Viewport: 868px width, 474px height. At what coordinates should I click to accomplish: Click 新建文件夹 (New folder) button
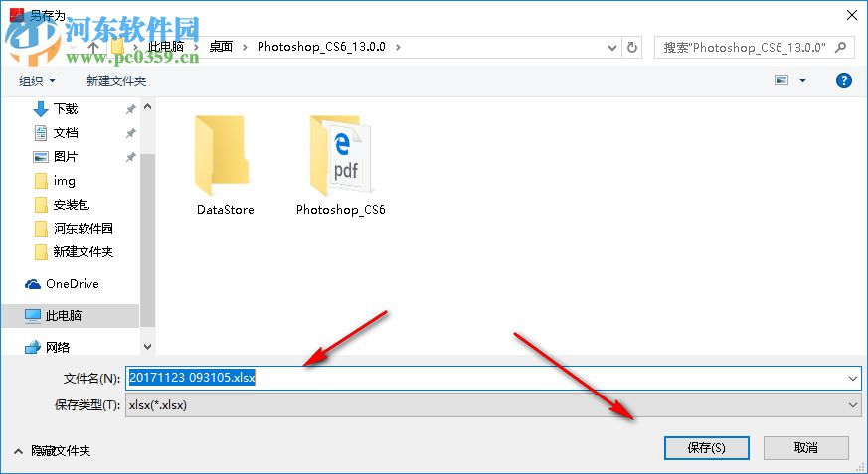click(x=116, y=80)
